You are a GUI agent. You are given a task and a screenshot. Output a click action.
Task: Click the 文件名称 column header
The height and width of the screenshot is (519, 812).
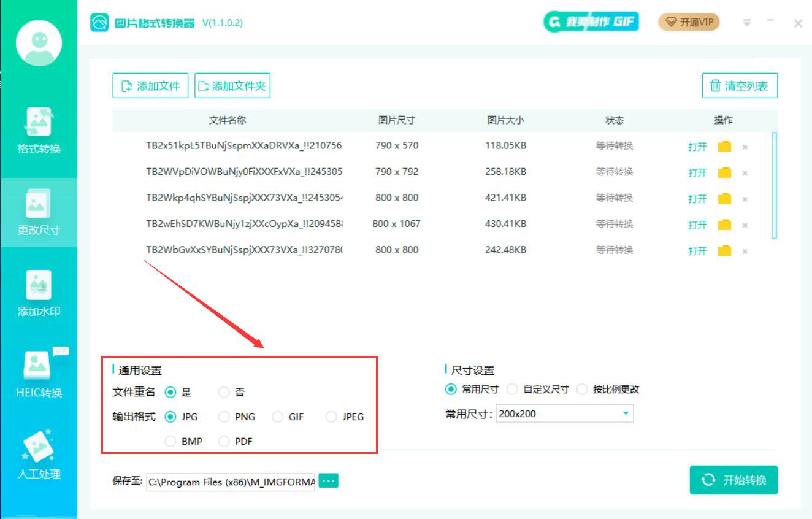[228, 120]
